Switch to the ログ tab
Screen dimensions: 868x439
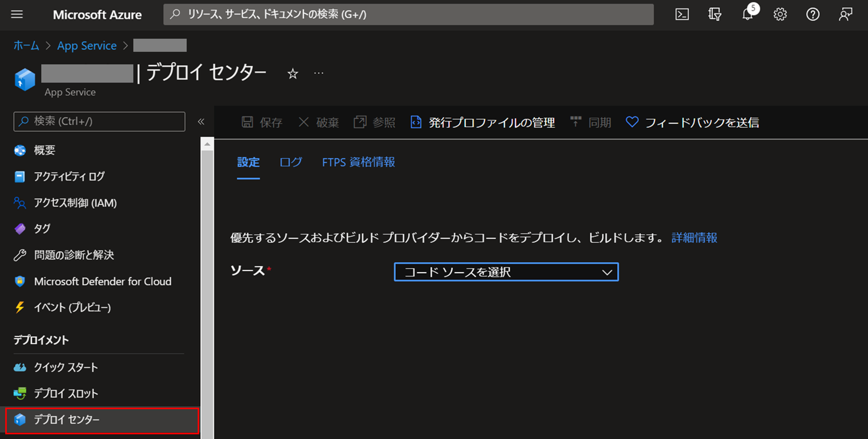pyautogui.click(x=291, y=162)
